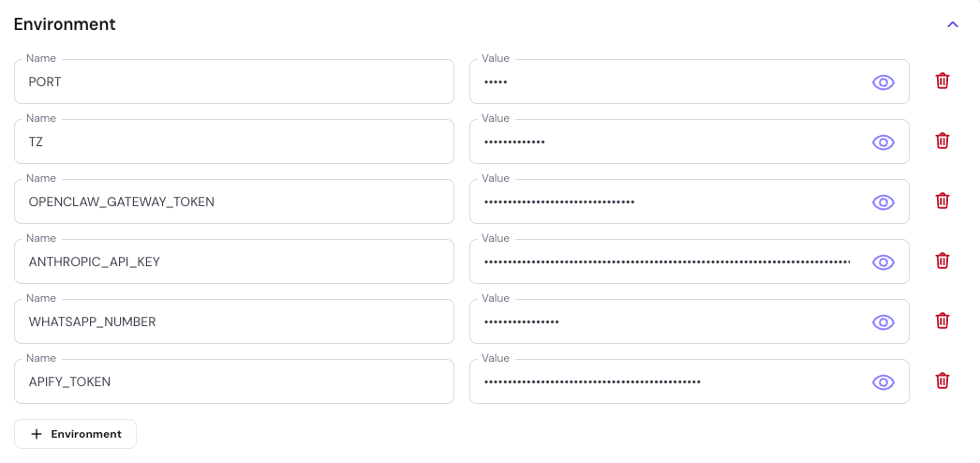Delete the TZ environment variable
This screenshot has height=463, width=980.
[x=943, y=142]
